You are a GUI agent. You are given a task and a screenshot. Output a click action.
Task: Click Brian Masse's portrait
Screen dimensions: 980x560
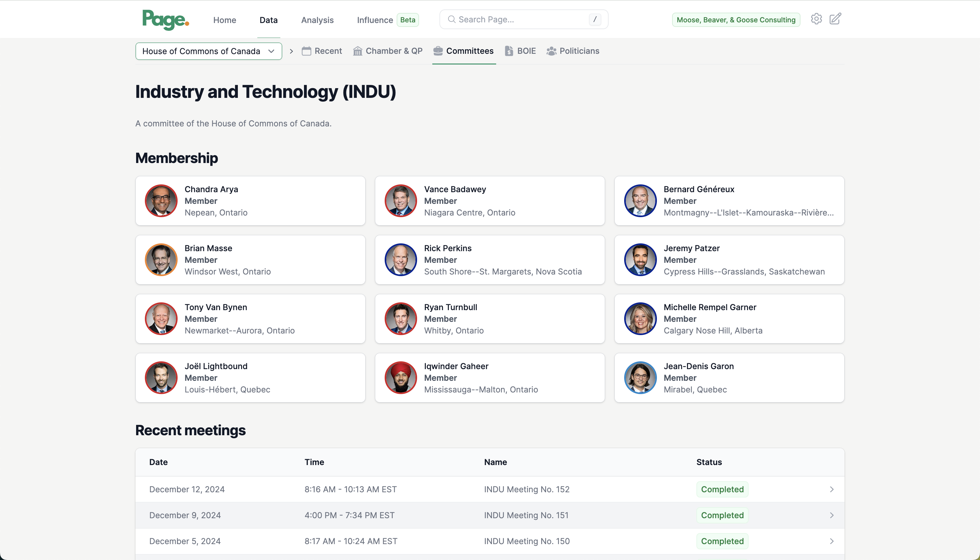point(161,260)
